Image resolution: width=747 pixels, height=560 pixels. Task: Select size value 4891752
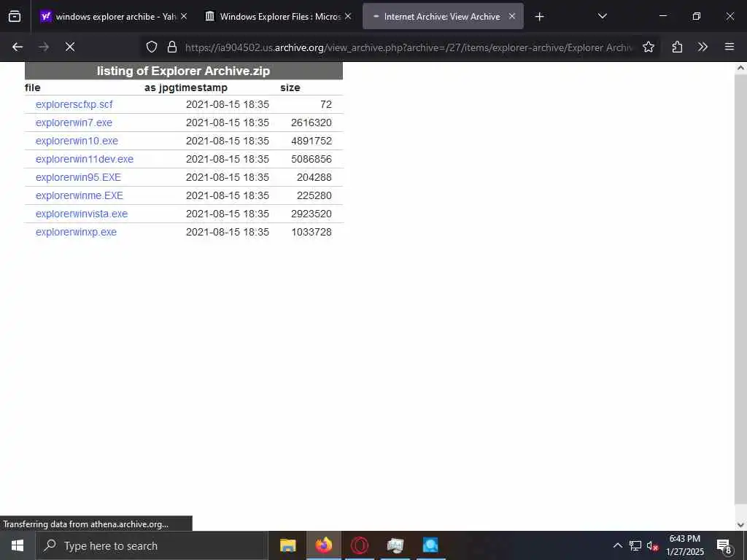click(x=311, y=141)
